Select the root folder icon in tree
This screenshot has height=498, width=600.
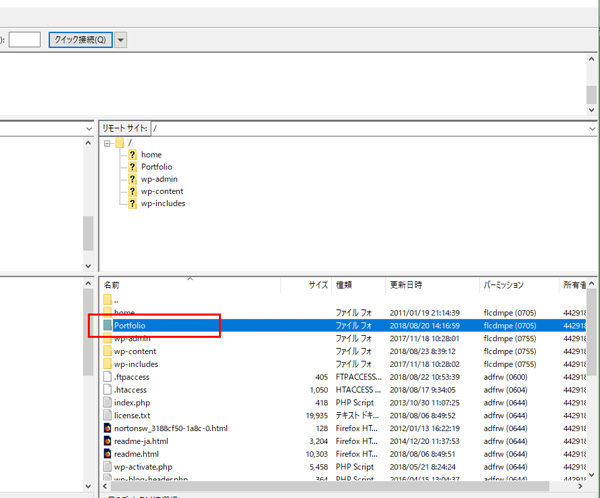click(x=120, y=143)
